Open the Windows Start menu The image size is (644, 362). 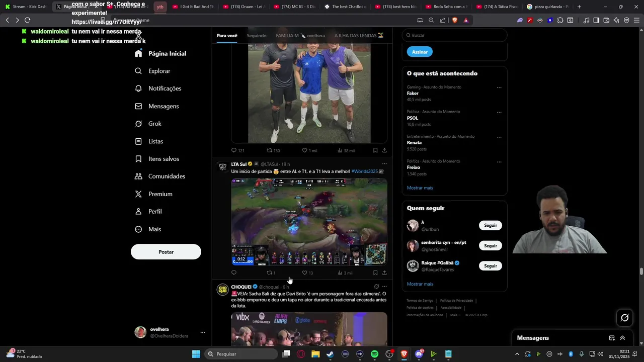196,354
